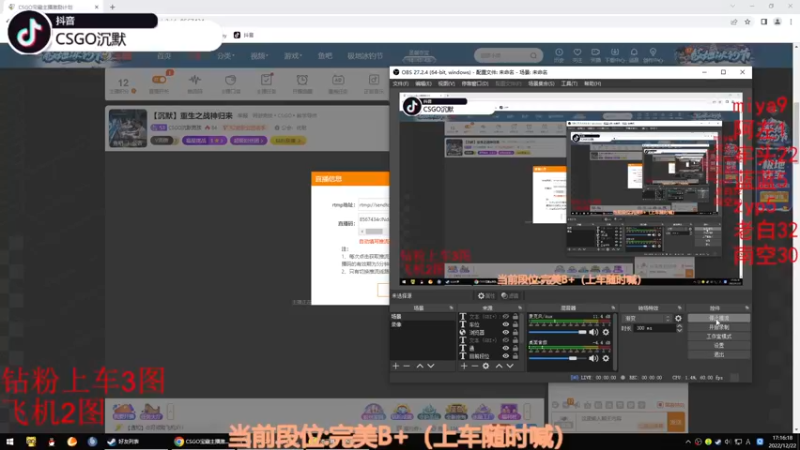Click transition duration 300 ms field
The height and width of the screenshot is (450, 800).
pos(655,329)
